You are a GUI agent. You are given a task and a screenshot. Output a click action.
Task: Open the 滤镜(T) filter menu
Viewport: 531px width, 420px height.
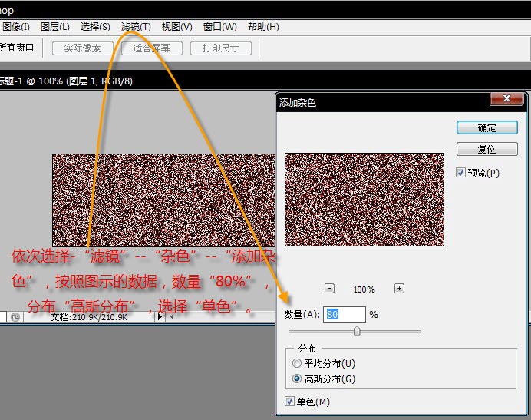tap(136, 27)
